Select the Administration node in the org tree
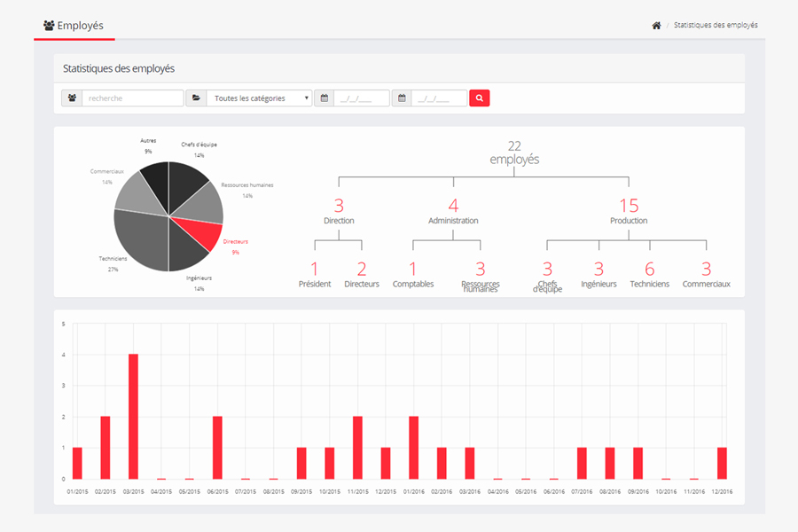 click(455, 213)
